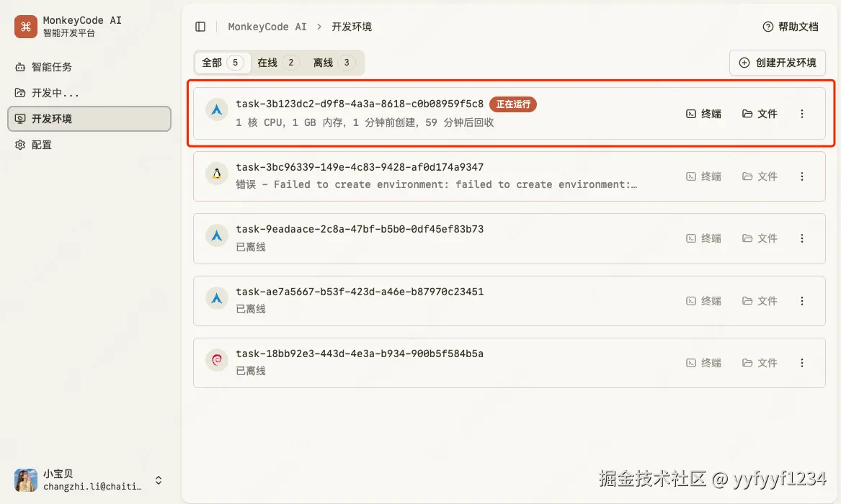
Task: Open 配置 settings in the sidebar
Action: [x=89, y=145]
